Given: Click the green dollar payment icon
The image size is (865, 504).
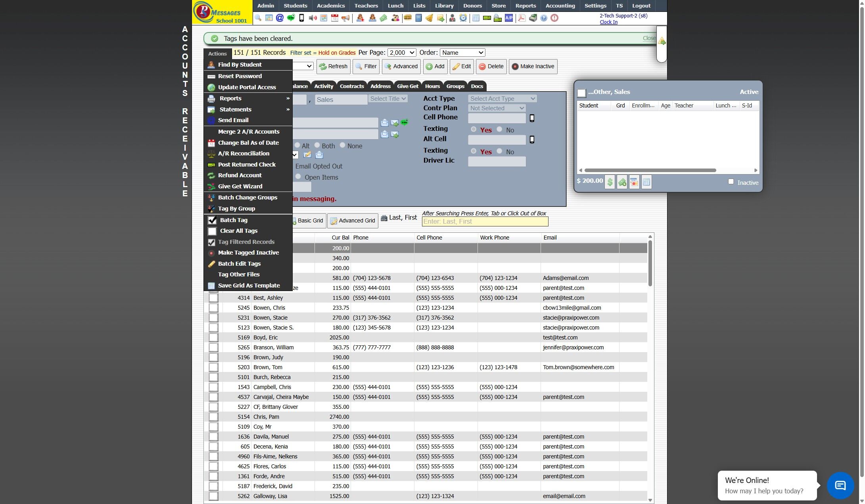Looking at the screenshot, I should tap(610, 182).
